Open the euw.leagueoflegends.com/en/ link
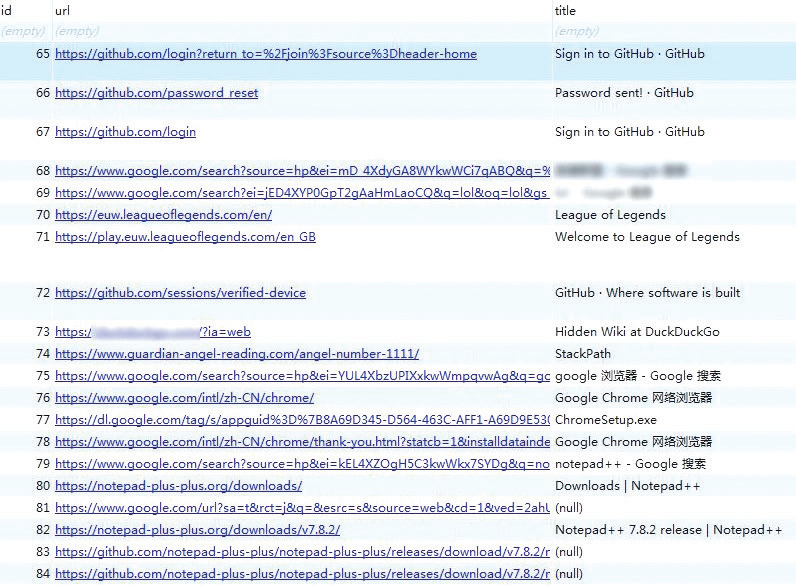The width and height of the screenshot is (796, 586). point(163,215)
